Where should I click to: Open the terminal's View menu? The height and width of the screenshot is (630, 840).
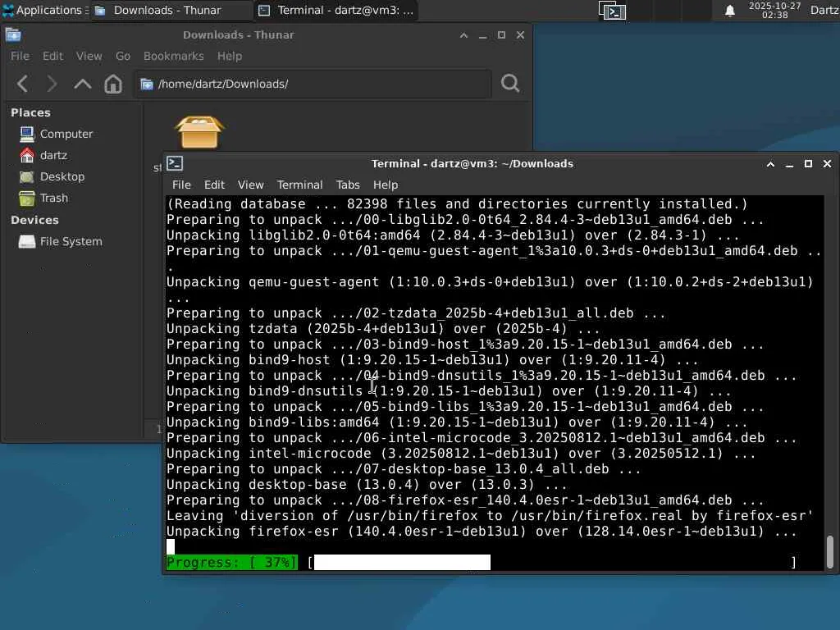pos(251,185)
